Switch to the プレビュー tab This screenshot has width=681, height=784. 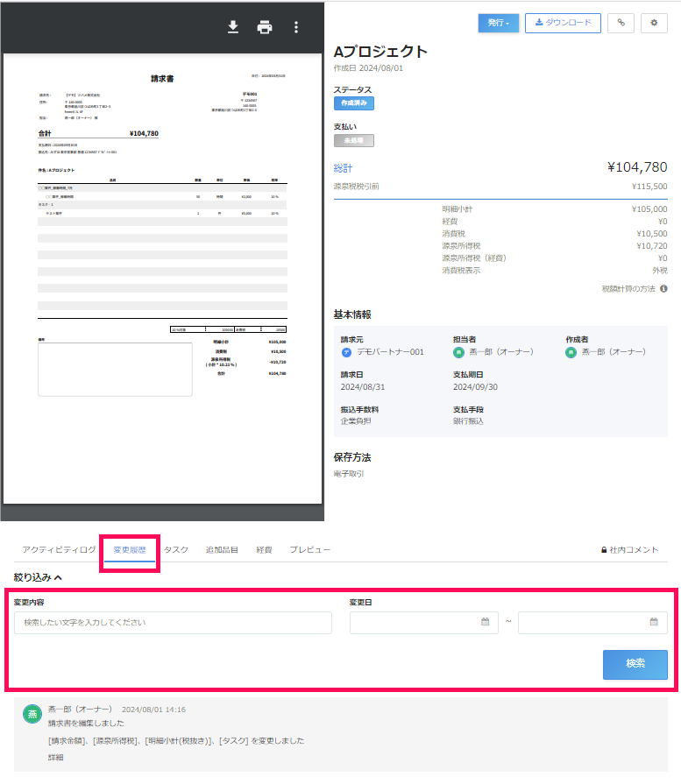tap(310, 549)
